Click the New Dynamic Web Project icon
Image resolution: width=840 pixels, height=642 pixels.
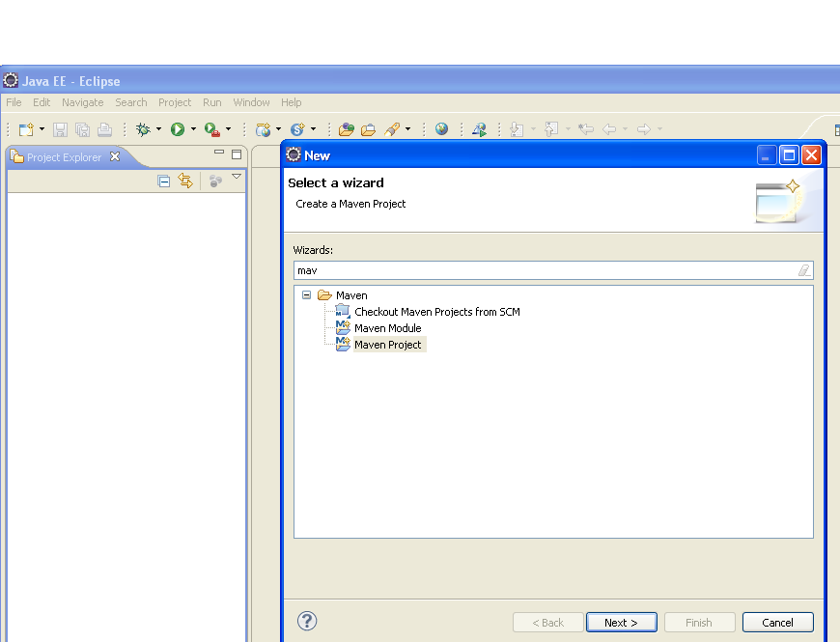coord(263,129)
